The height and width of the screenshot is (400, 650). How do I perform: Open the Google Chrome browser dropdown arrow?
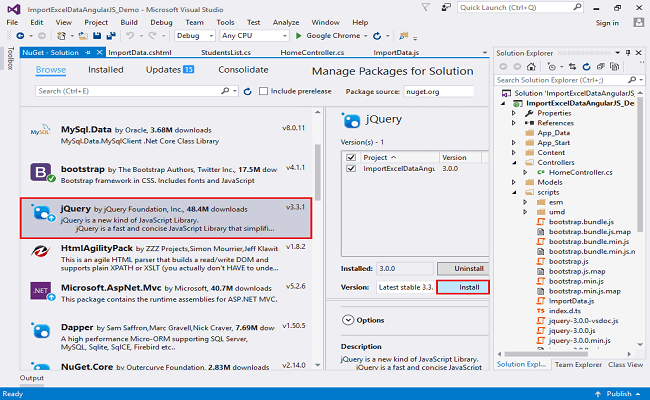365,36
